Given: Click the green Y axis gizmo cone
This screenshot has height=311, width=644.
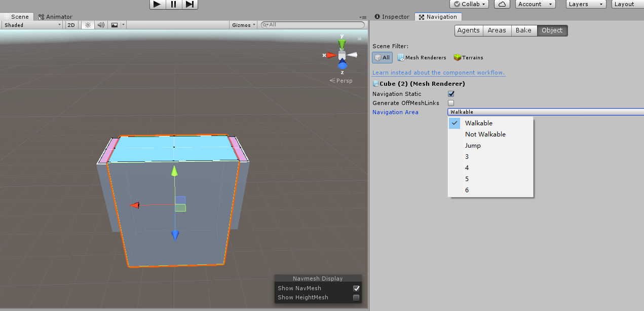Looking at the screenshot, I should click(342, 45).
